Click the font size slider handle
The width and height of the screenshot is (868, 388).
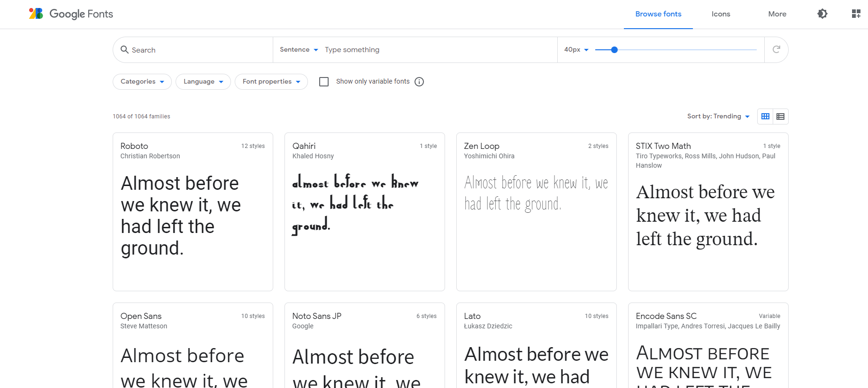614,50
